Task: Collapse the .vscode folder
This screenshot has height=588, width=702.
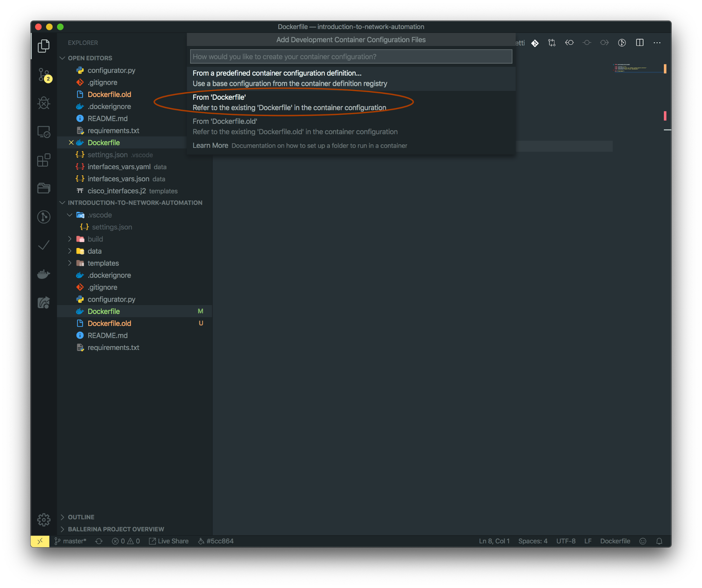Action: (70, 215)
